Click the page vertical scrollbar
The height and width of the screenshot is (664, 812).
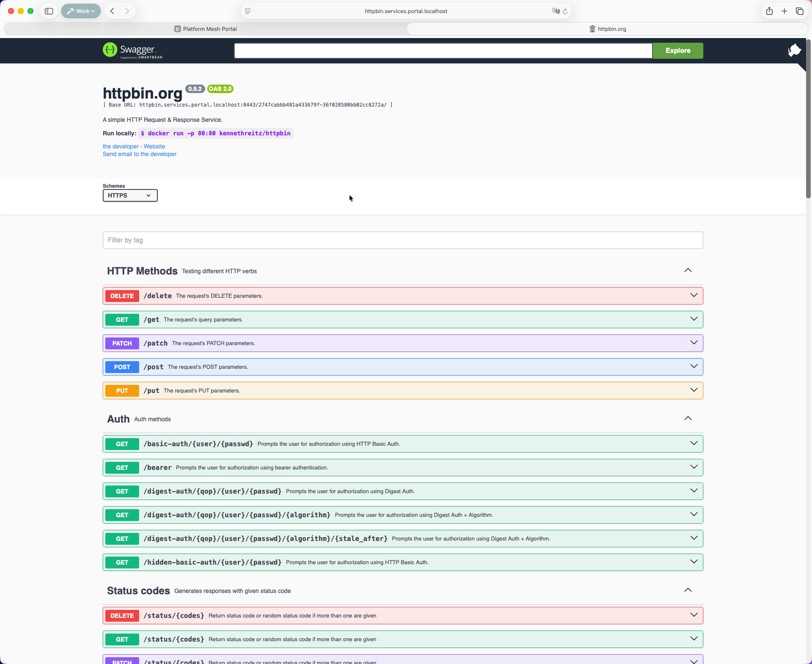(x=808, y=118)
